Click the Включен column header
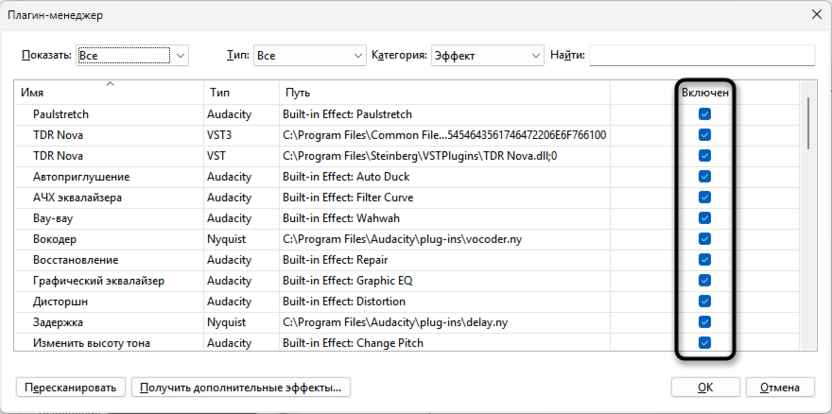The height and width of the screenshot is (414, 832). coord(705,92)
